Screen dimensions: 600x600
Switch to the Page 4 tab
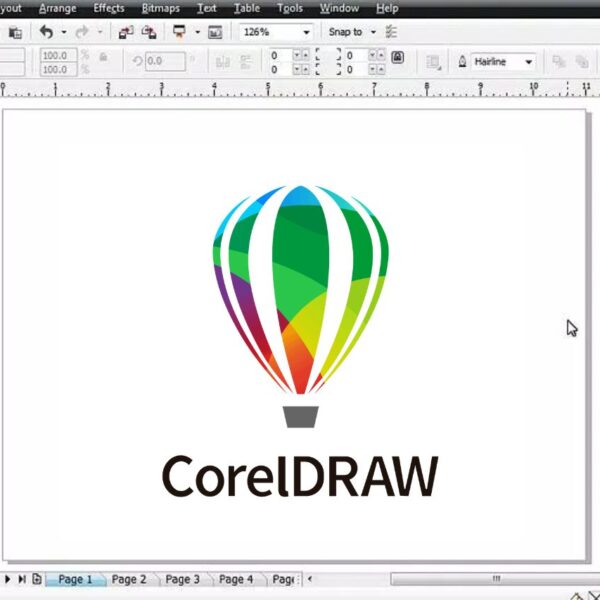point(236,579)
